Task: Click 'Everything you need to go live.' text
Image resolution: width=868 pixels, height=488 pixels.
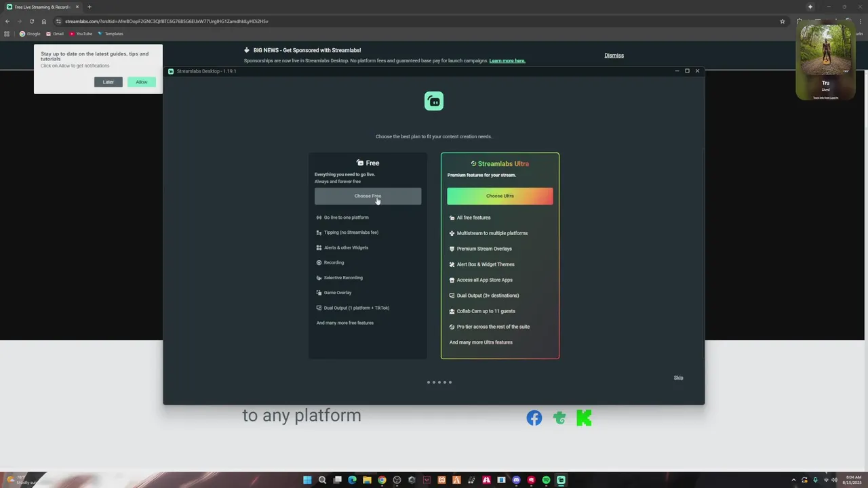Action: [344, 174]
